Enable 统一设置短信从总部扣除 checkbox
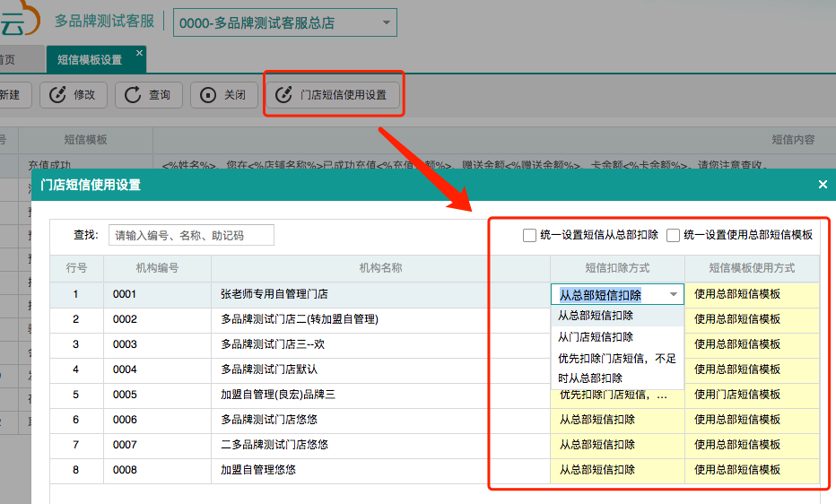 click(529, 236)
